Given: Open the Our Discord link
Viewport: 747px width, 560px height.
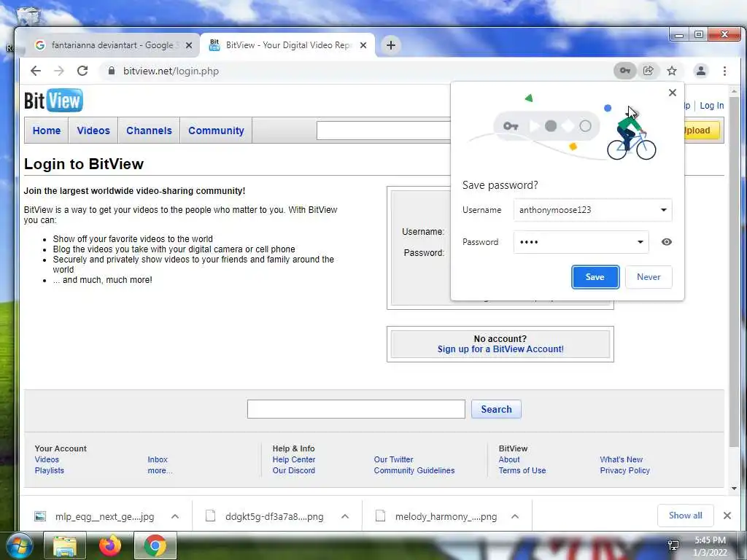Looking at the screenshot, I should click(293, 470).
